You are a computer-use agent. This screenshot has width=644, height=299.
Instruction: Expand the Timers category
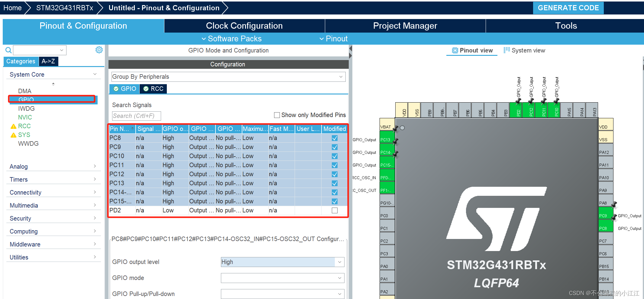click(x=53, y=179)
